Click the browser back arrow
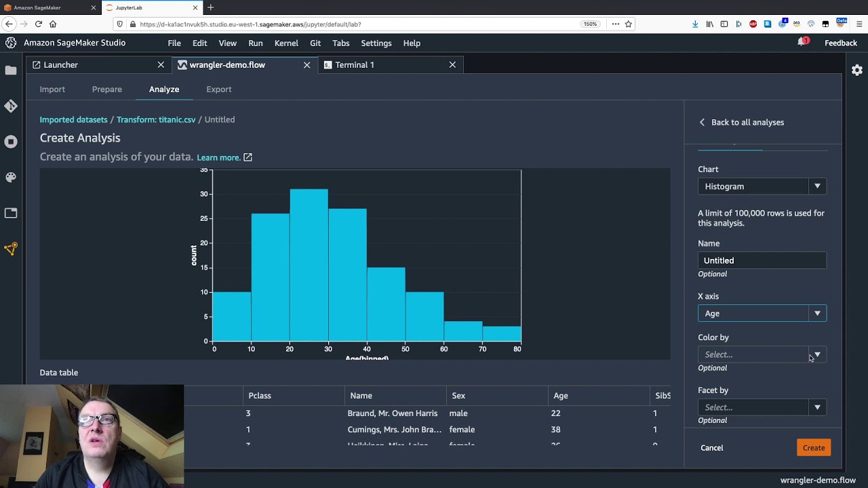This screenshot has width=868, height=488. coord(9,24)
